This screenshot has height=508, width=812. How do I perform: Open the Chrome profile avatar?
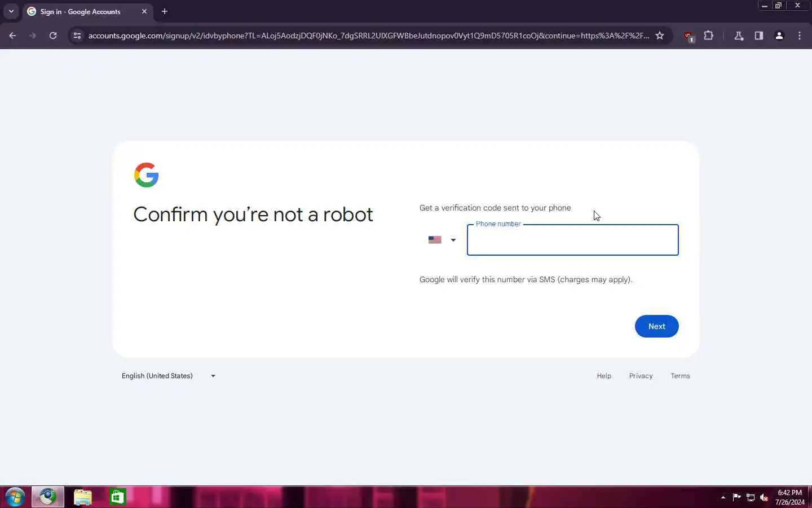779,36
